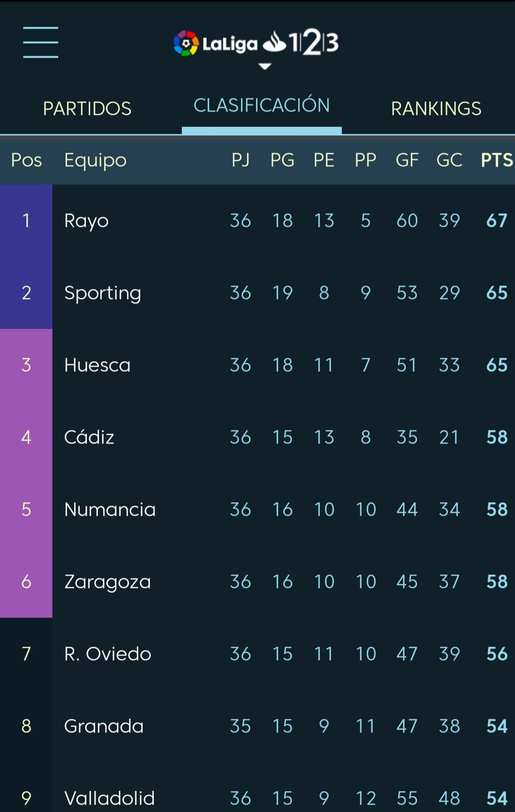This screenshot has height=812, width=515.
Task: Select the Clasificación tab
Action: pyautogui.click(x=262, y=106)
